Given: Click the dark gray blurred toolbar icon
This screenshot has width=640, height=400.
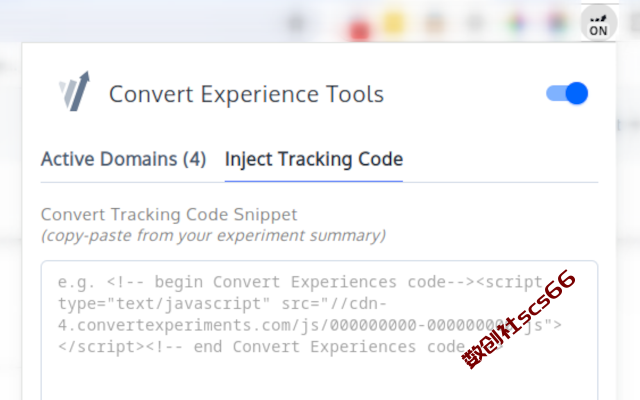Looking at the screenshot, I should [297, 22].
